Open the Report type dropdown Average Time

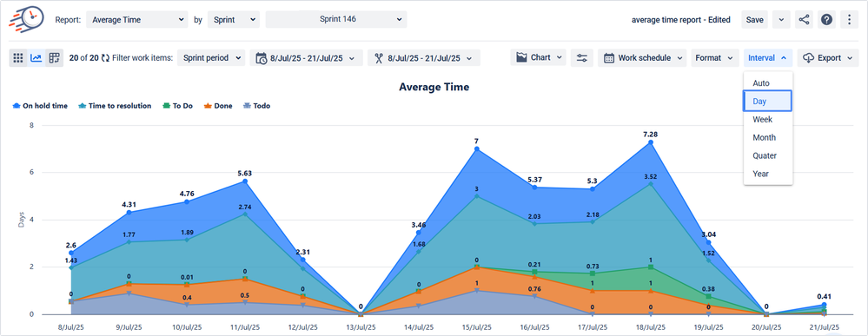[x=137, y=19]
